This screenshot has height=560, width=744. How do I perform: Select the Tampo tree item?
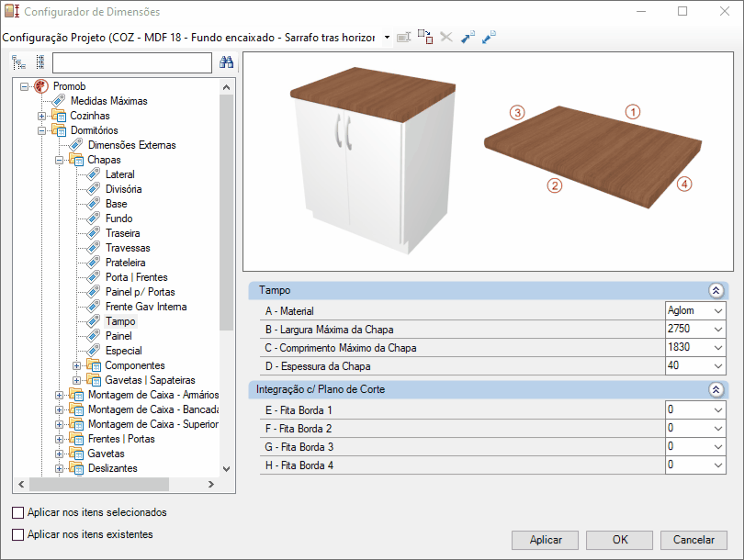click(120, 321)
